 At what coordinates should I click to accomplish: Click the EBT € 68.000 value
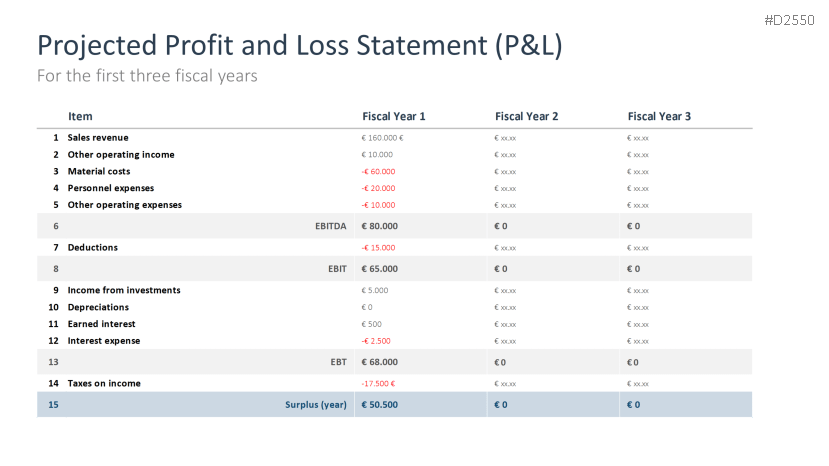coord(380,362)
